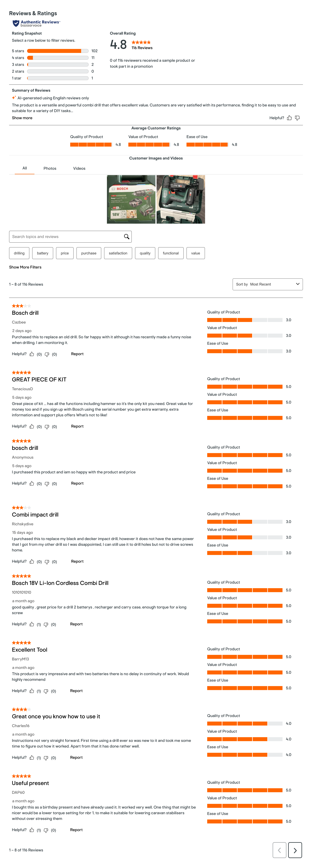Switch to the Videos tab
The image size is (312, 868).
(x=79, y=168)
